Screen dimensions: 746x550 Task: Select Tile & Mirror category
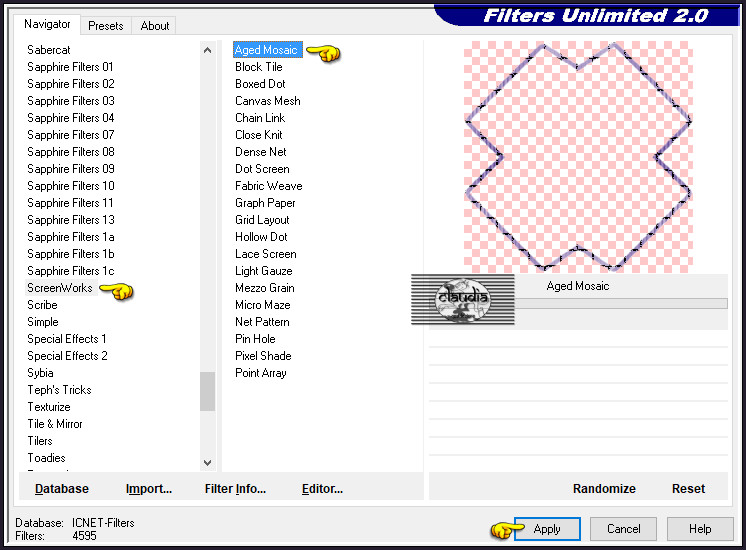[x=55, y=424]
